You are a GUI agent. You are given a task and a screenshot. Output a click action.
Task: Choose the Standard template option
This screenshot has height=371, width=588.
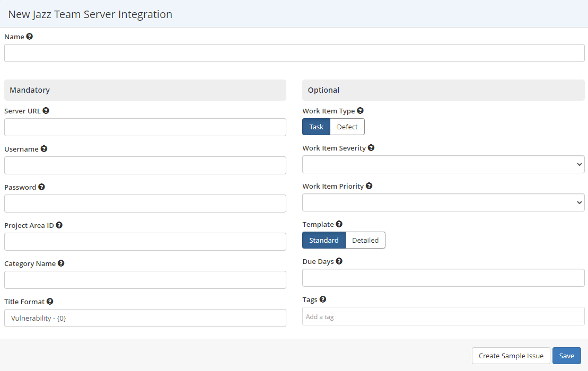pos(323,240)
